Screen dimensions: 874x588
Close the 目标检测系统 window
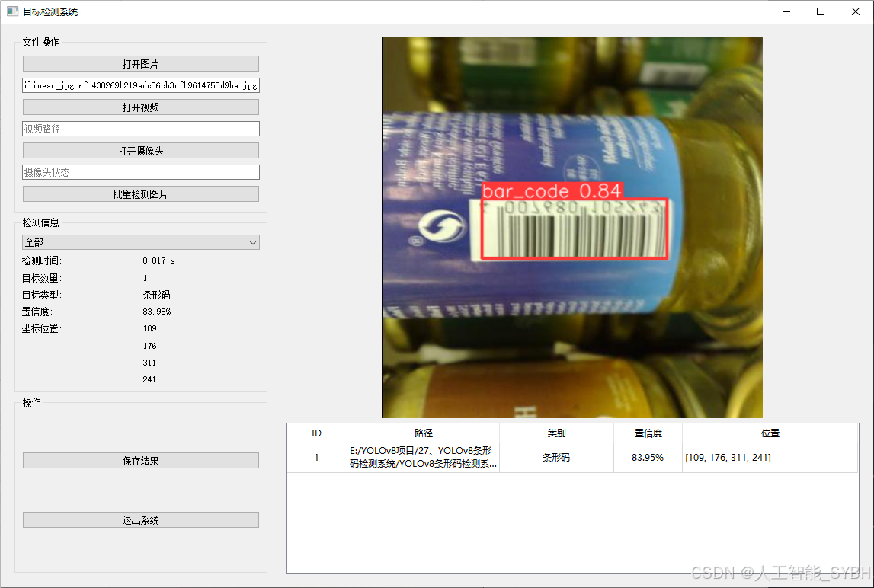pyautogui.click(x=856, y=11)
